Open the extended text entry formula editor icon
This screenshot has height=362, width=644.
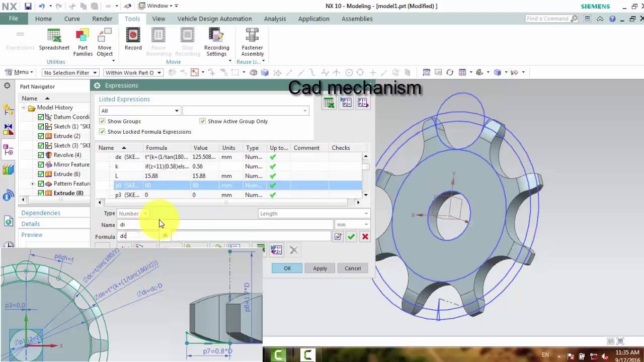point(338,236)
